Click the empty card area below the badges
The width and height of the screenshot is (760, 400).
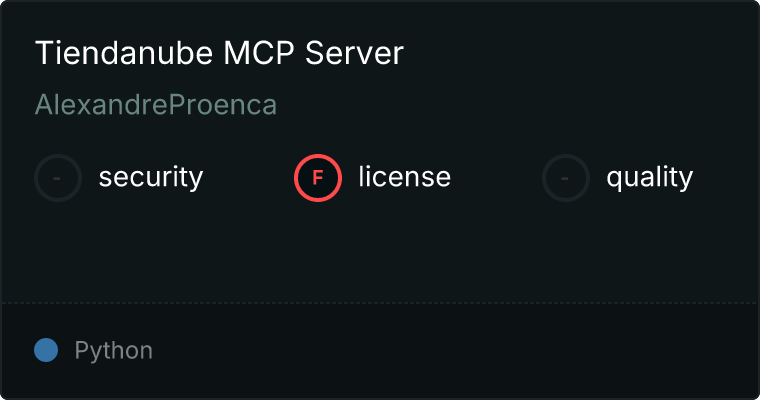[x=380, y=250]
